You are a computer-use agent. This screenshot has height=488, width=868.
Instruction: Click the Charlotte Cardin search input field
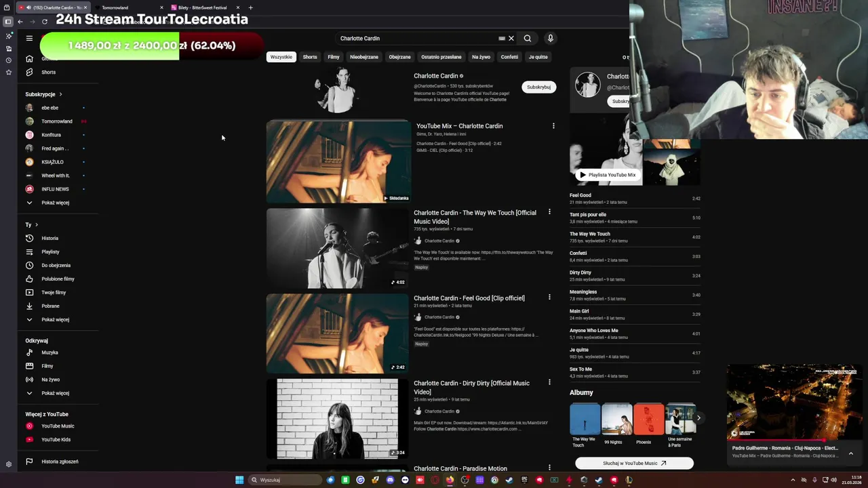point(417,39)
